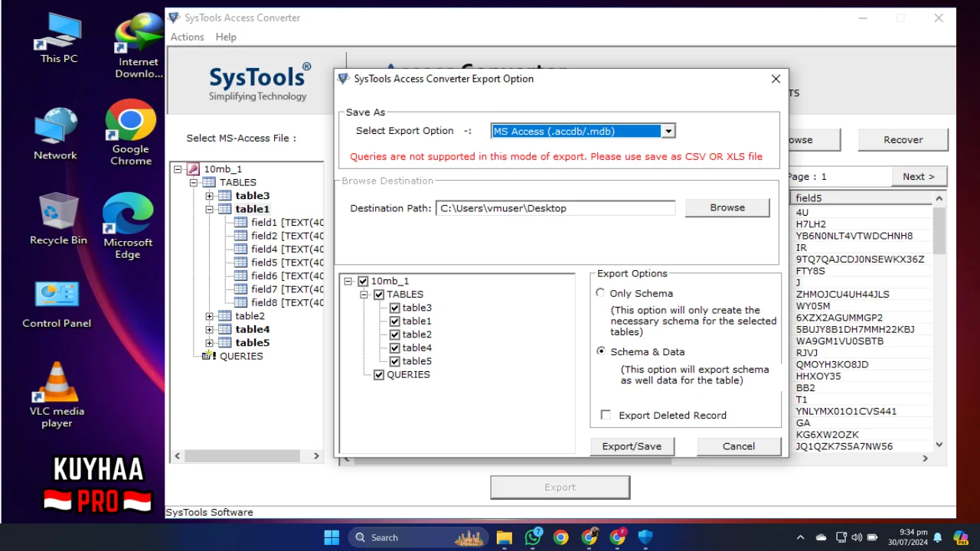Select data cell 'QMOYH3KO8JD'
980x551 pixels.
click(832, 364)
